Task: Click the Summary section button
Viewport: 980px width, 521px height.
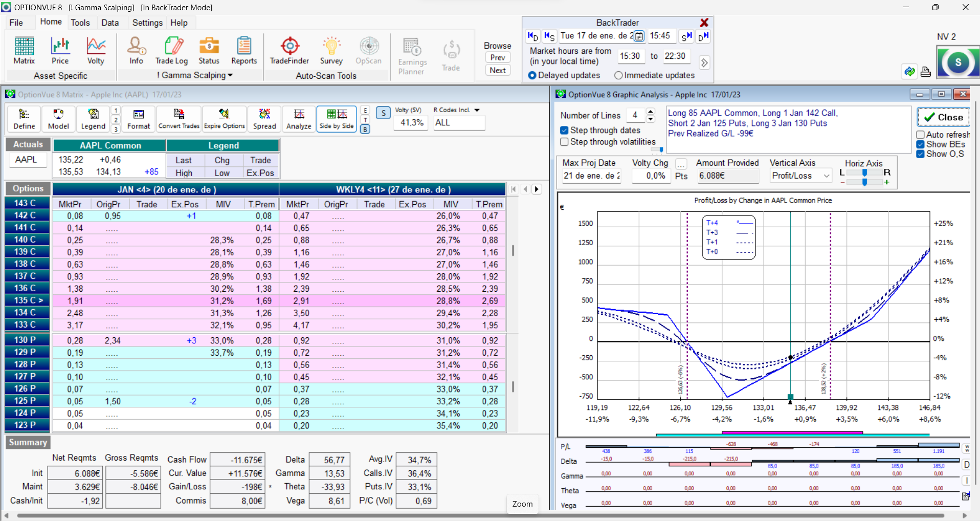Action: coord(28,442)
